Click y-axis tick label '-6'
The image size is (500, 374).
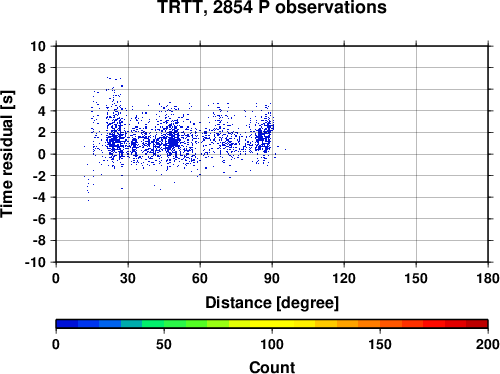pos(39,219)
